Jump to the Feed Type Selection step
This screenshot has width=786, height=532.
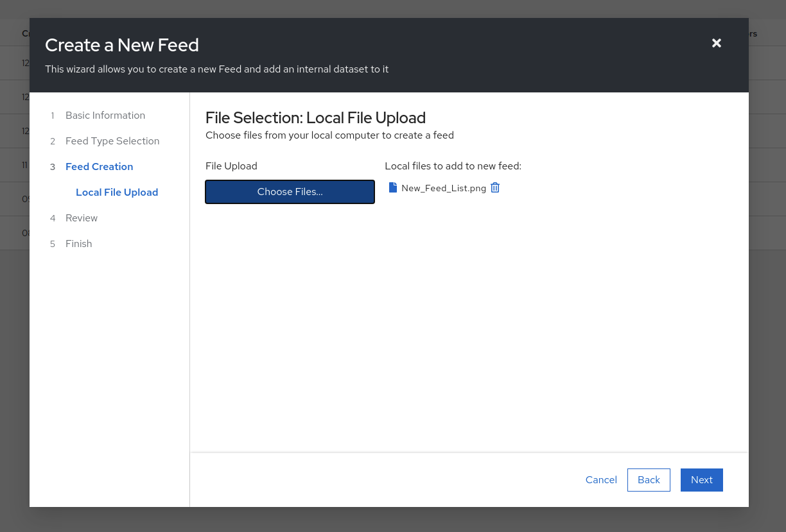click(112, 141)
